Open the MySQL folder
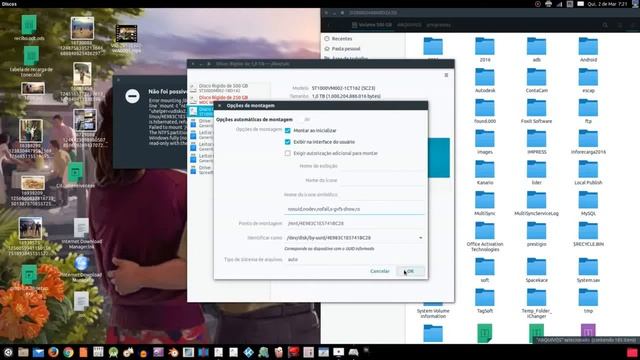This screenshot has height=360, width=640. coord(588,203)
